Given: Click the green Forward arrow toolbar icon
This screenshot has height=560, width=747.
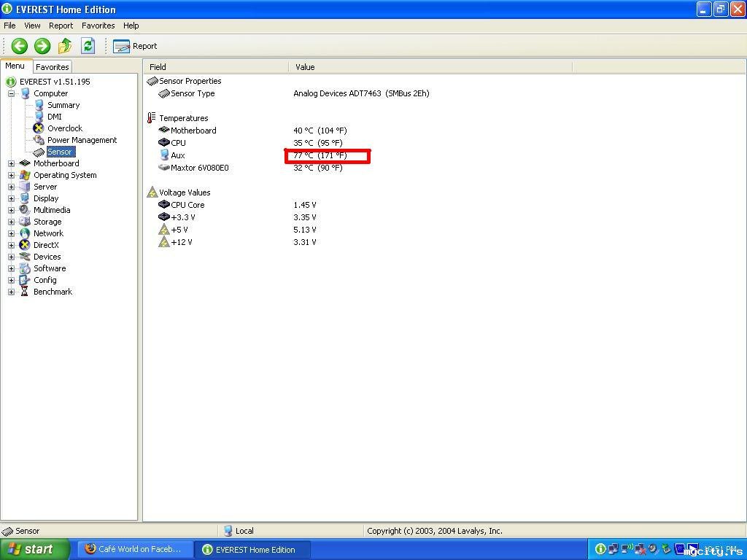Looking at the screenshot, I should tap(42, 46).
